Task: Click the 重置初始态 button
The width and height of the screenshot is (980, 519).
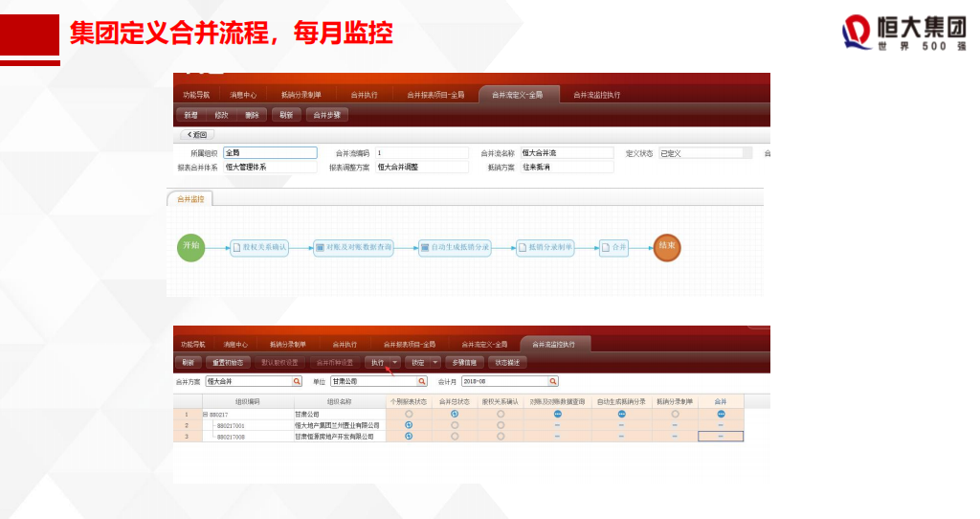Action: [228, 363]
